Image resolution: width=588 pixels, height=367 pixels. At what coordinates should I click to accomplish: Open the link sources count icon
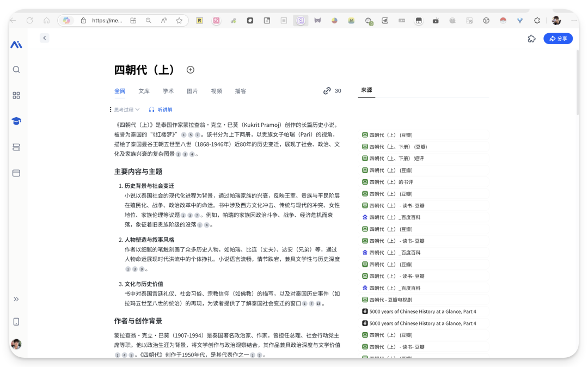(327, 91)
